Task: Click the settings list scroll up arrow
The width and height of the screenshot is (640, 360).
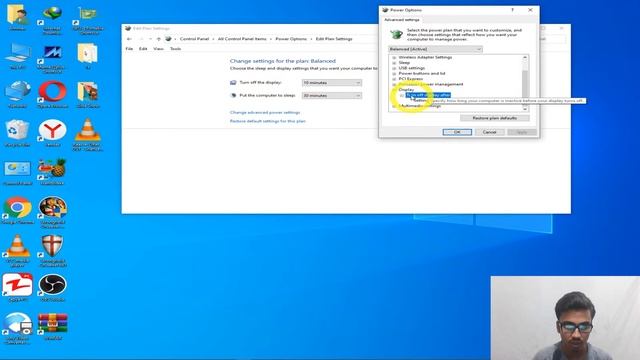Action: [525, 58]
